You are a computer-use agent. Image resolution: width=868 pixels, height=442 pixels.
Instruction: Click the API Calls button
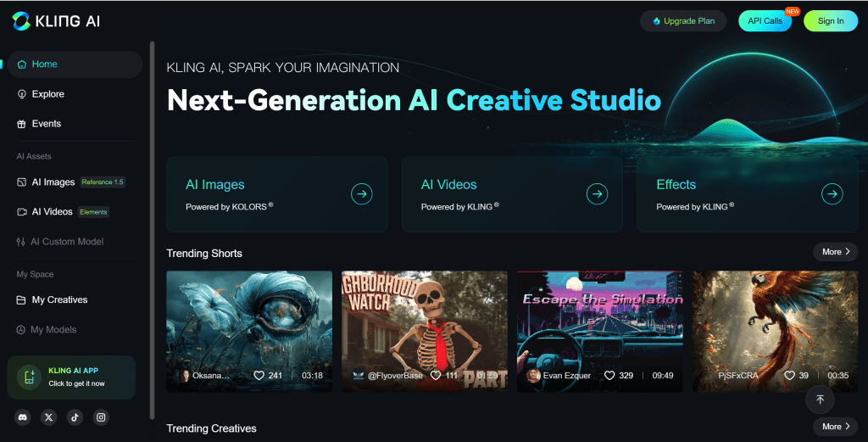(x=765, y=21)
